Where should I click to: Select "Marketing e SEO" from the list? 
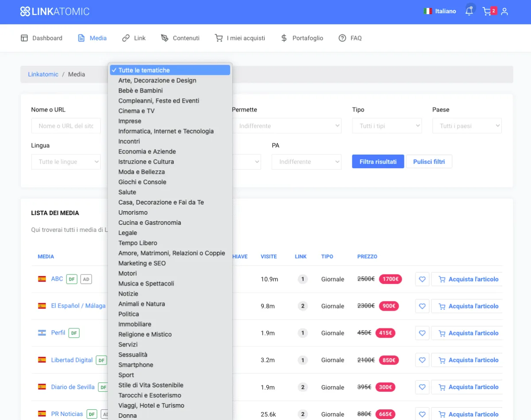[142, 263]
